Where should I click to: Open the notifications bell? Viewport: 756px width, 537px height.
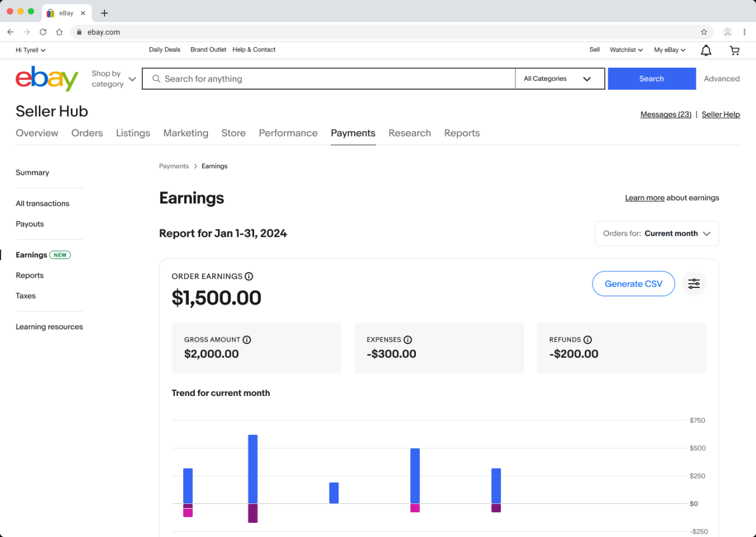click(x=705, y=50)
